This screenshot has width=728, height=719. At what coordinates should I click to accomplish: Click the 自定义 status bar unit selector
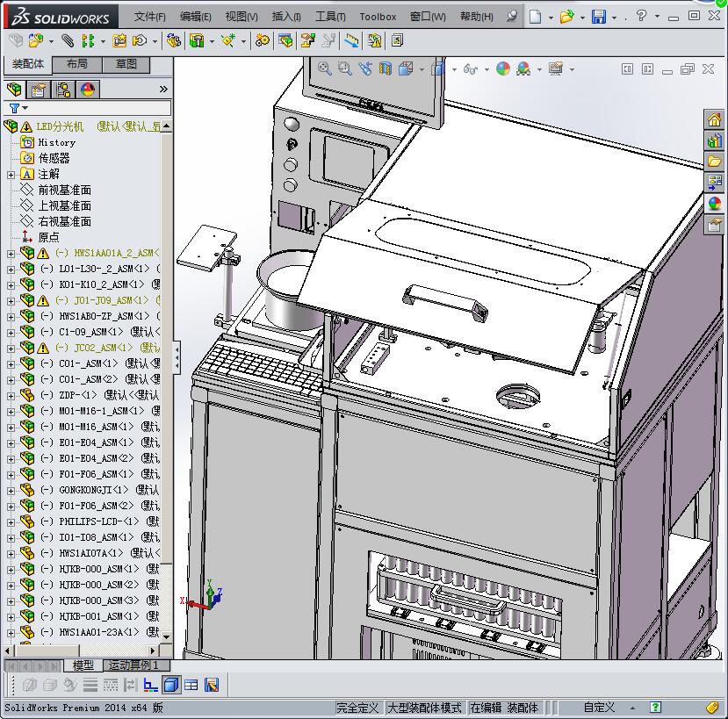pos(600,708)
